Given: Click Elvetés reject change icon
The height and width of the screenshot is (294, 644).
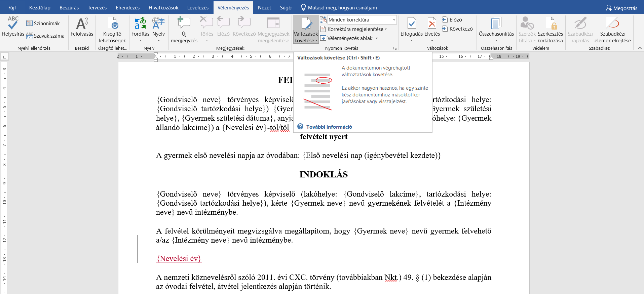Looking at the screenshot, I should (432, 23).
